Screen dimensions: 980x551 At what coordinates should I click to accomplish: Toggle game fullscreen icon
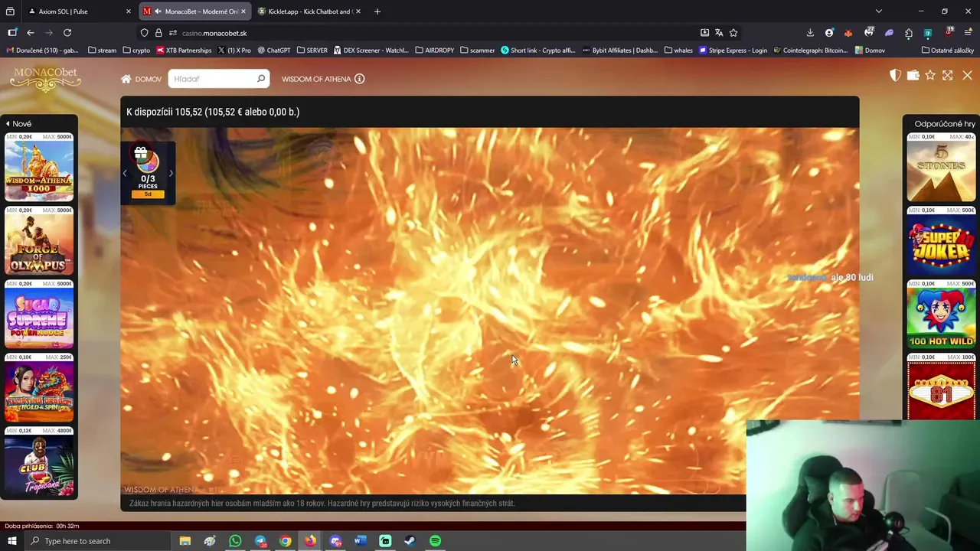click(x=948, y=75)
